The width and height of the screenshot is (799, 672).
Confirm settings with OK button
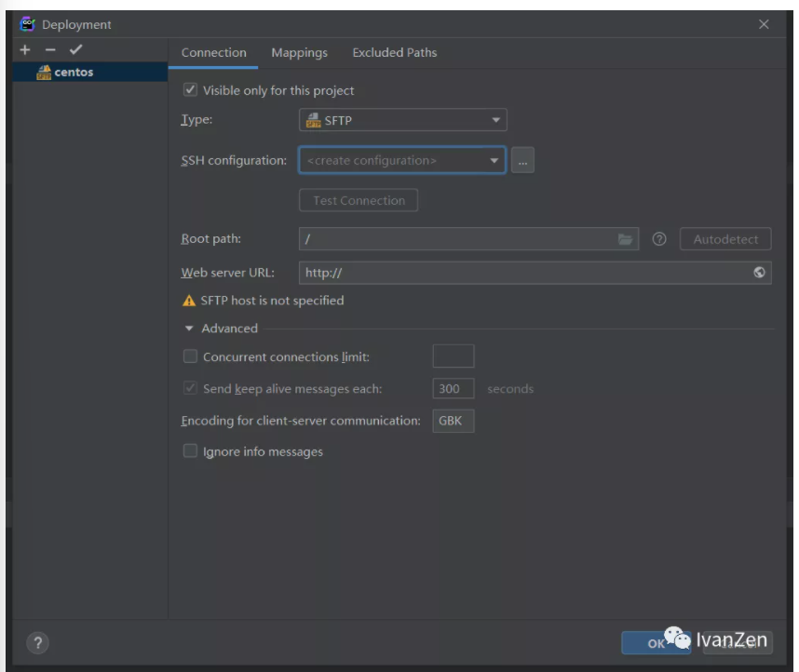pyautogui.click(x=656, y=643)
